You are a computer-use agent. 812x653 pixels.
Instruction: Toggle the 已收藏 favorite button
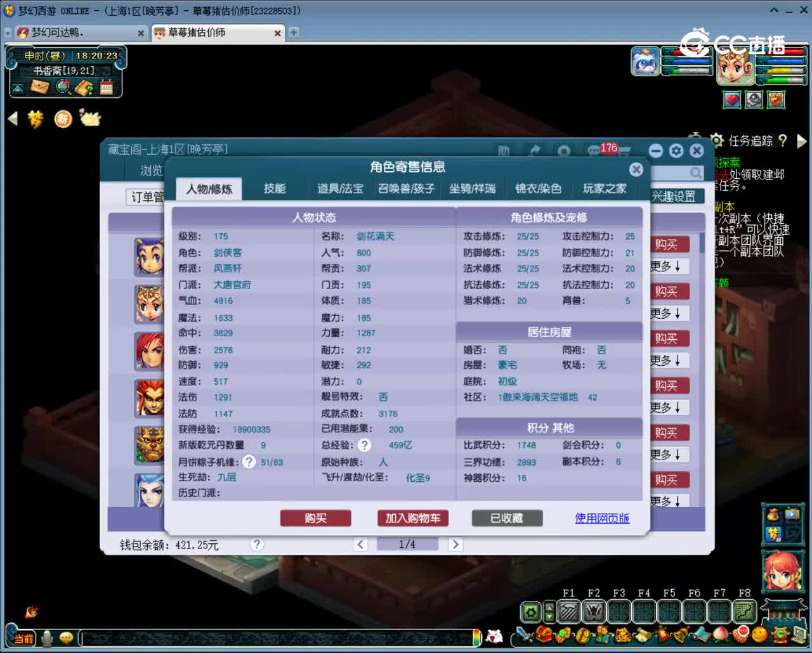tap(507, 519)
